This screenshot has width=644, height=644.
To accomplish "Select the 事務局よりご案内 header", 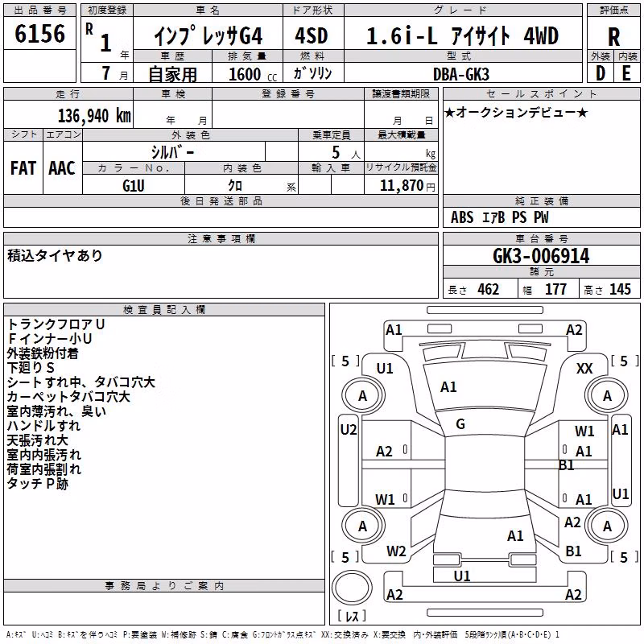I will tap(164, 586).
